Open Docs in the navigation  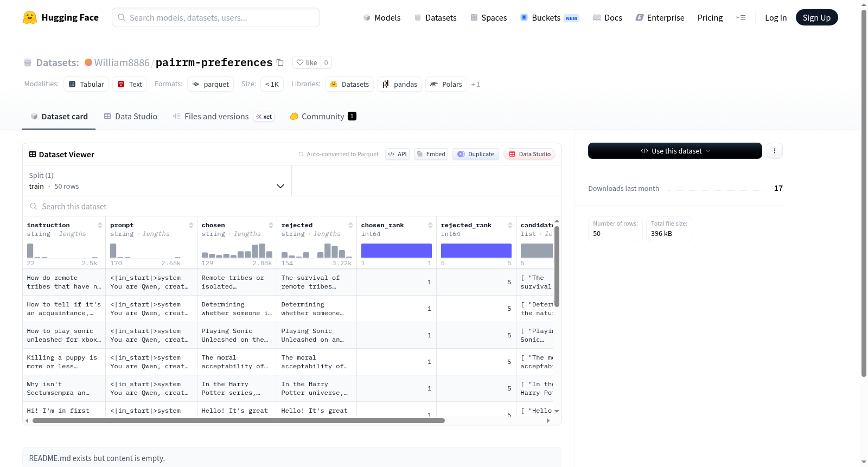608,17
